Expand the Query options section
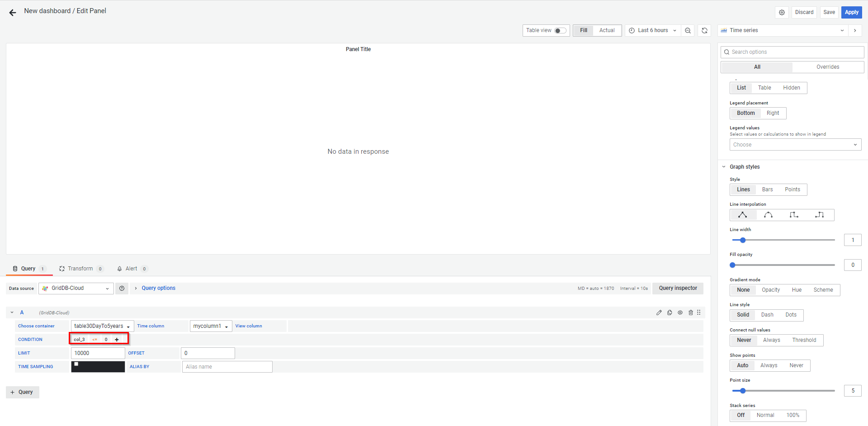 158,289
